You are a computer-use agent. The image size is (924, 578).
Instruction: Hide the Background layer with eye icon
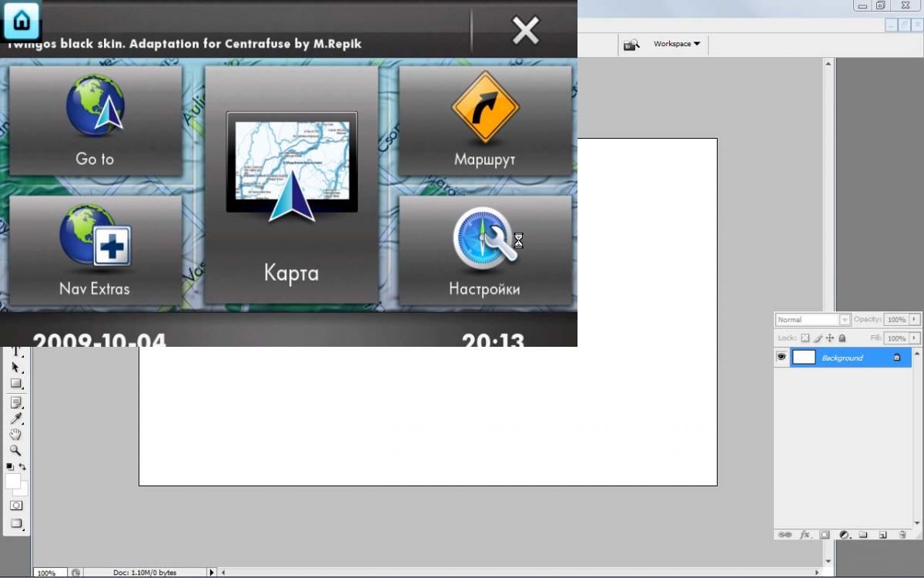click(782, 358)
